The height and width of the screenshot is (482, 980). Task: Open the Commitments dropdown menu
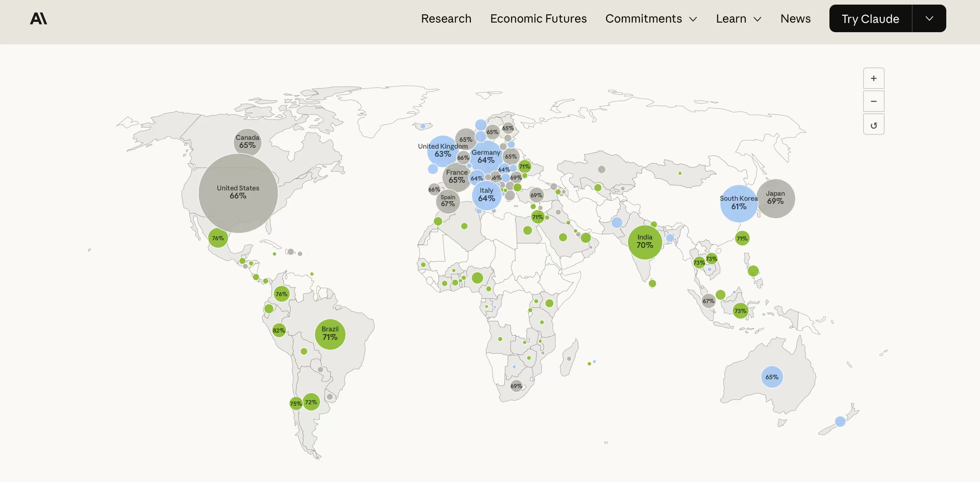pyautogui.click(x=651, y=18)
